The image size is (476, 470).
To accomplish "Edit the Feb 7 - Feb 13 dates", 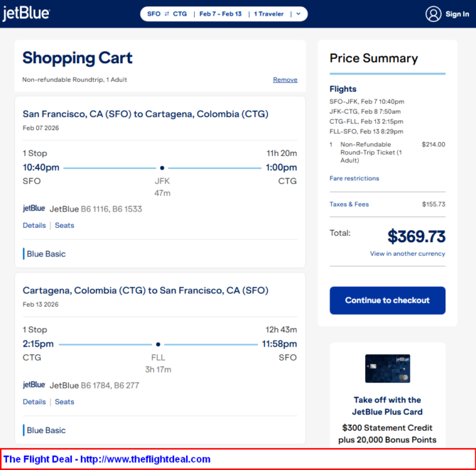I will [x=220, y=14].
